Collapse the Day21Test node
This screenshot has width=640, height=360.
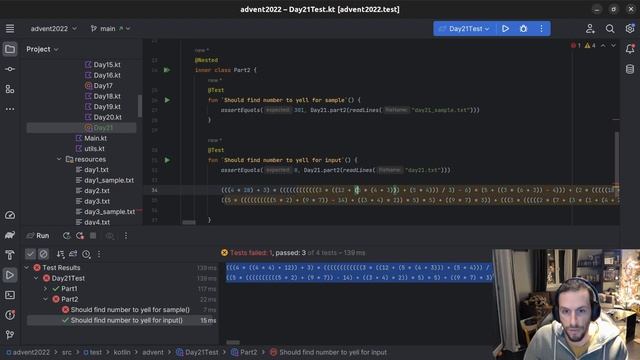[36, 278]
